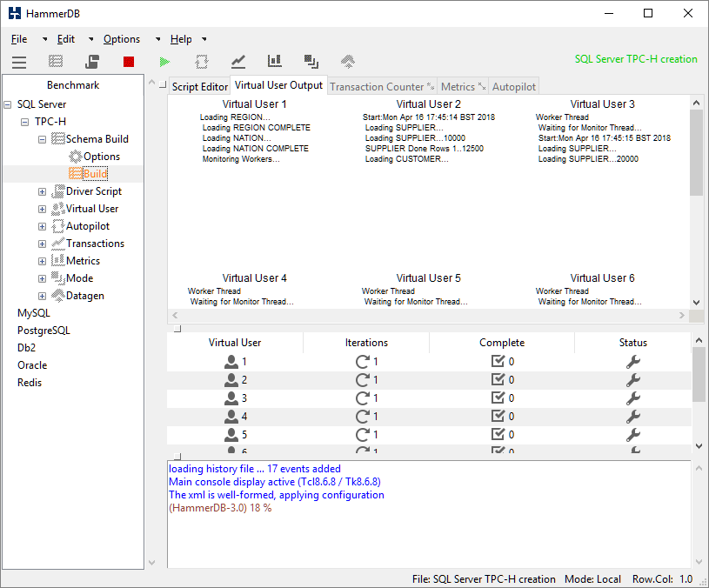Click the Complete checkbox icon for user 3
Screen dimensions: 709x588
(498, 398)
